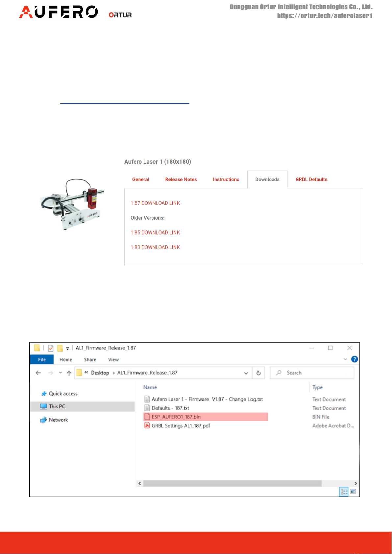Open Explorer Help question mark

(x=355, y=359)
